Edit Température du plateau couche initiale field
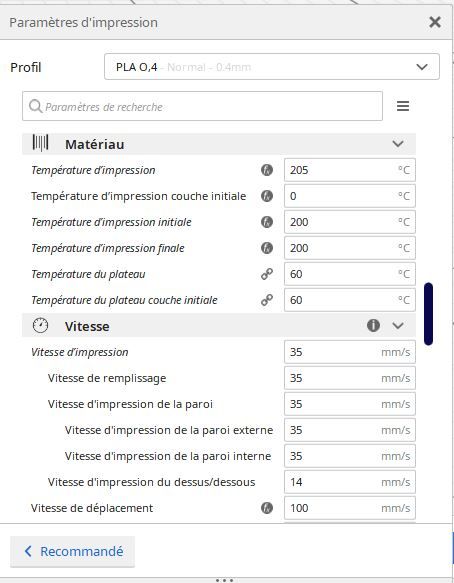Screen dimensions: 454x583 click(350, 300)
